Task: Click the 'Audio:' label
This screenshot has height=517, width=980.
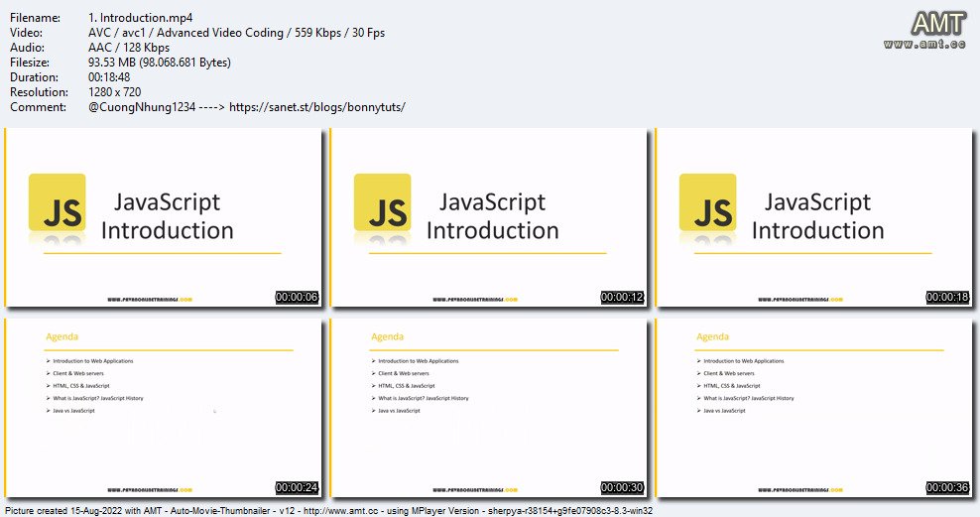Action: pyautogui.click(x=27, y=48)
